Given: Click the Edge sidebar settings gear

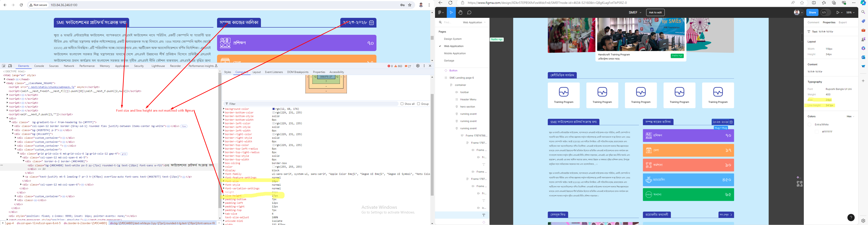Looking at the screenshot, I should 863,221.
